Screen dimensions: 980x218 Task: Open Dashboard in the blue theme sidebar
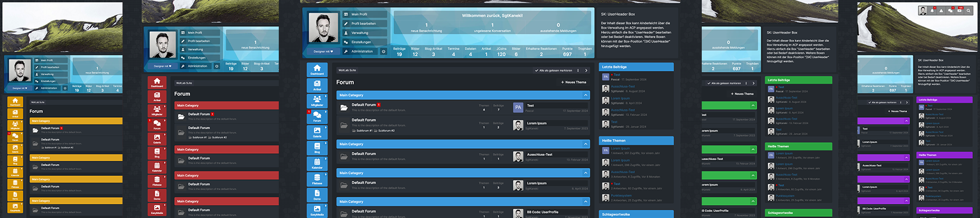(317, 69)
